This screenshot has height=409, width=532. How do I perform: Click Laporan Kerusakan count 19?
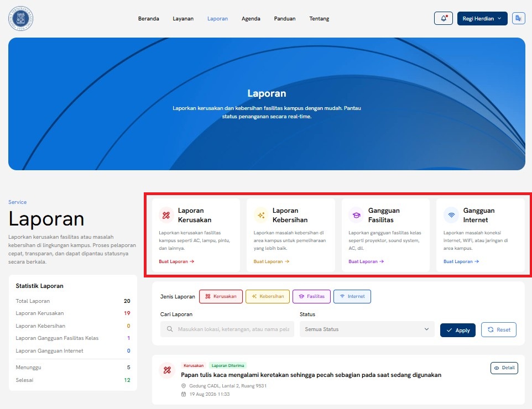tap(127, 313)
